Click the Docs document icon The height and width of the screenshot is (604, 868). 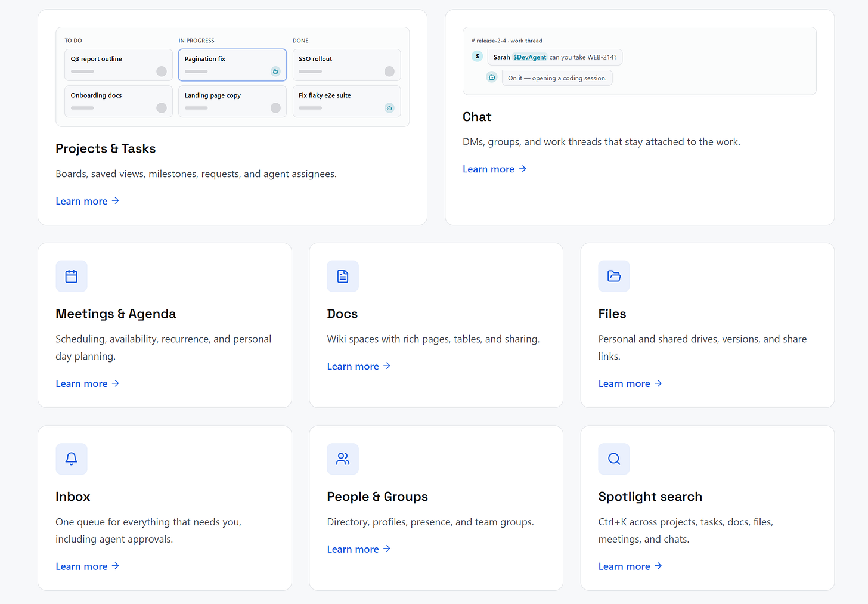click(343, 276)
